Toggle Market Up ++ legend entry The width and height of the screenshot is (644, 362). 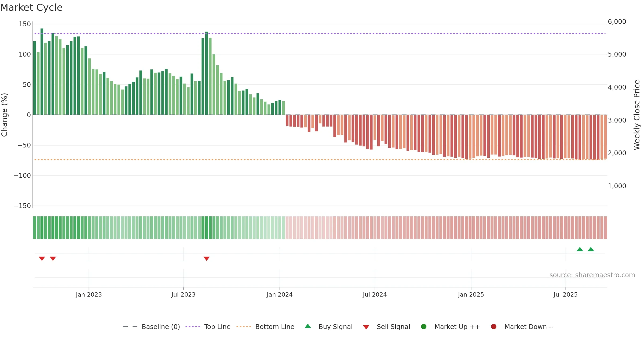pos(451,327)
